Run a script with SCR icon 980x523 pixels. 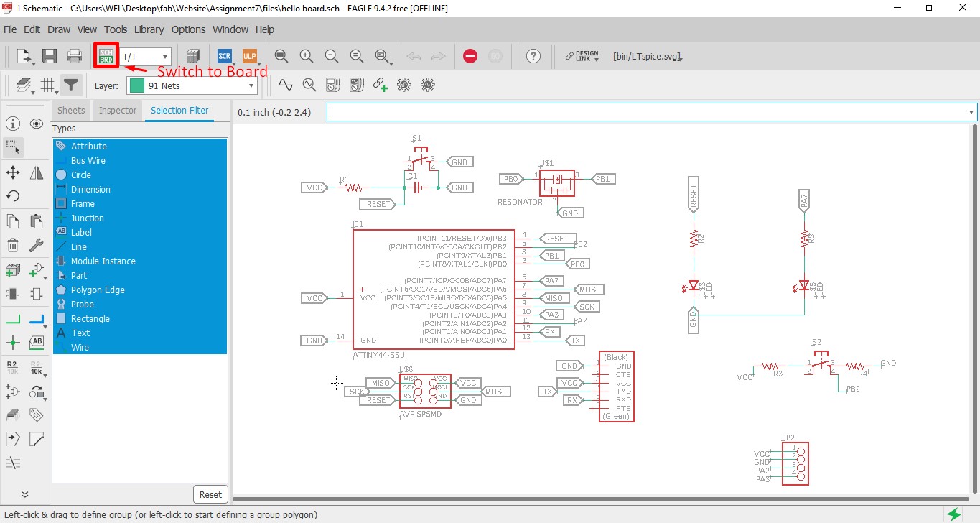(x=225, y=56)
